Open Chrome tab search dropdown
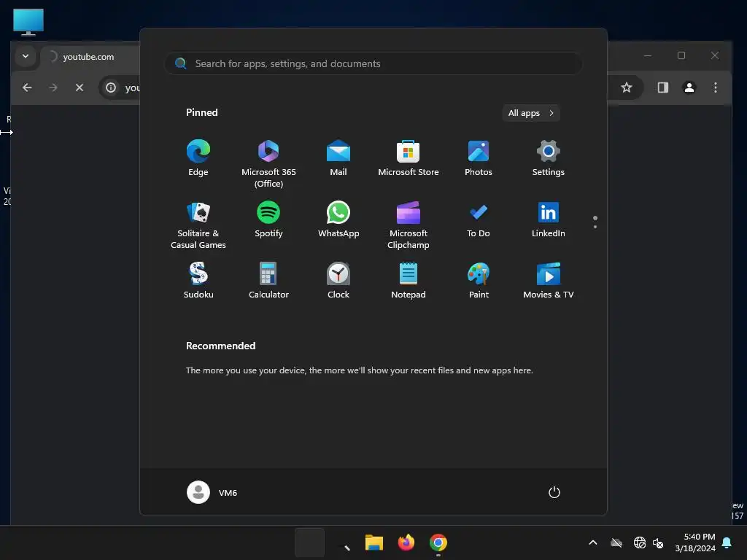 [x=26, y=56]
